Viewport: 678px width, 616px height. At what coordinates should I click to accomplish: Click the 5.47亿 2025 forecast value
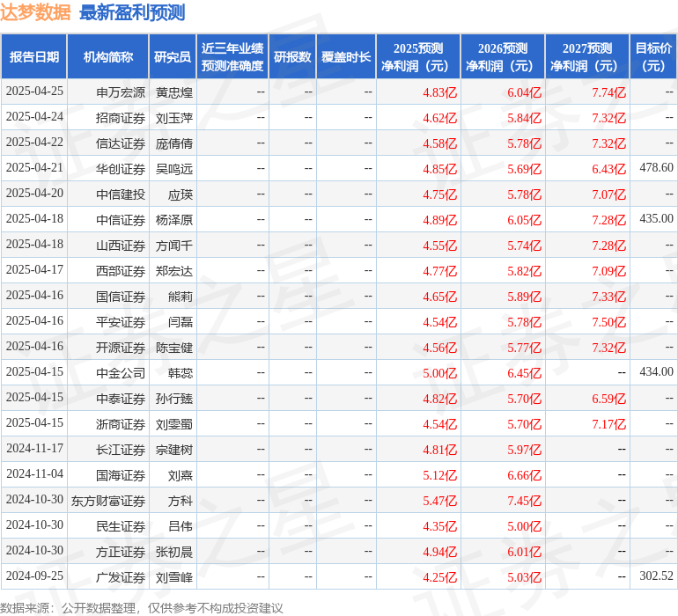click(439, 501)
